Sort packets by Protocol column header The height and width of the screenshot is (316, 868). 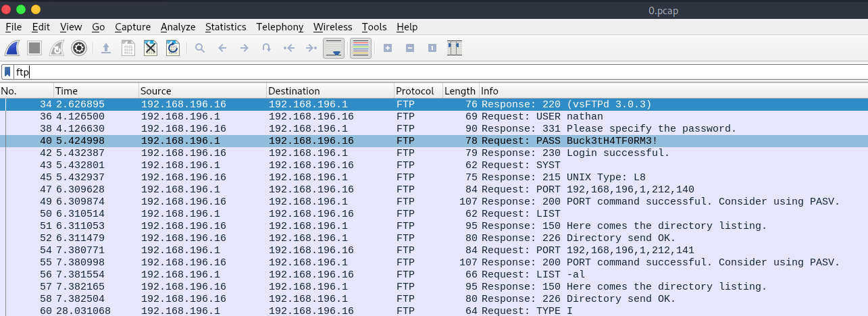(x=415, y=91)
